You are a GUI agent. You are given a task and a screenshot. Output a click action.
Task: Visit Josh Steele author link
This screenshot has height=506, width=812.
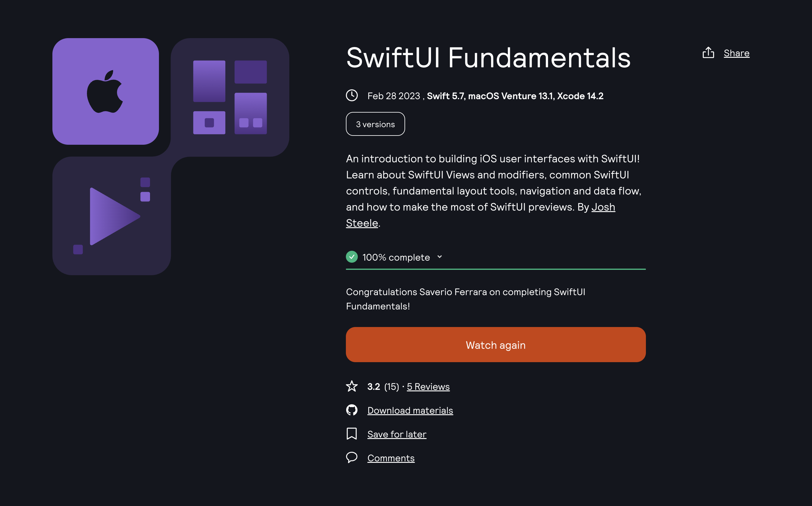(480, 215)
